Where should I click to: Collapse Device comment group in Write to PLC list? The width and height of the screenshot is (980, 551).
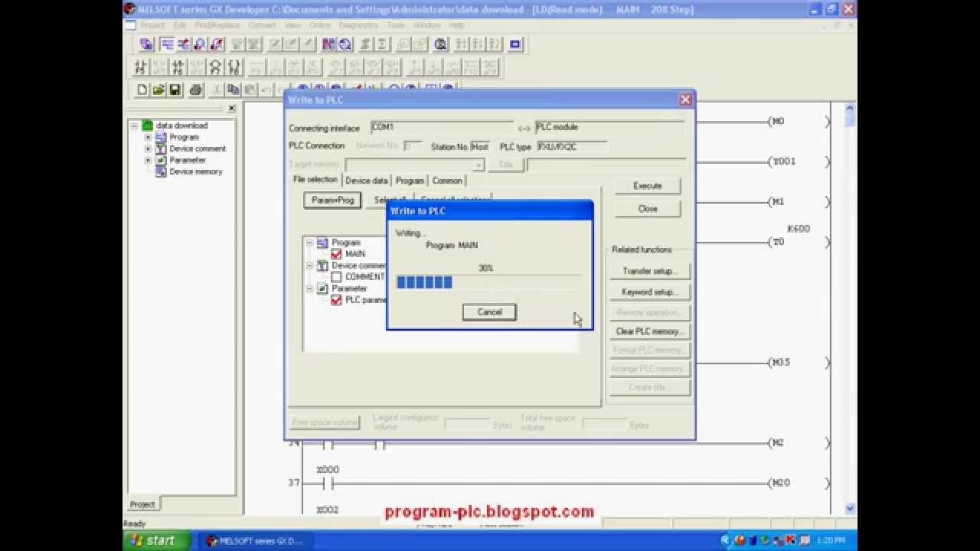(x=309, y=266)
